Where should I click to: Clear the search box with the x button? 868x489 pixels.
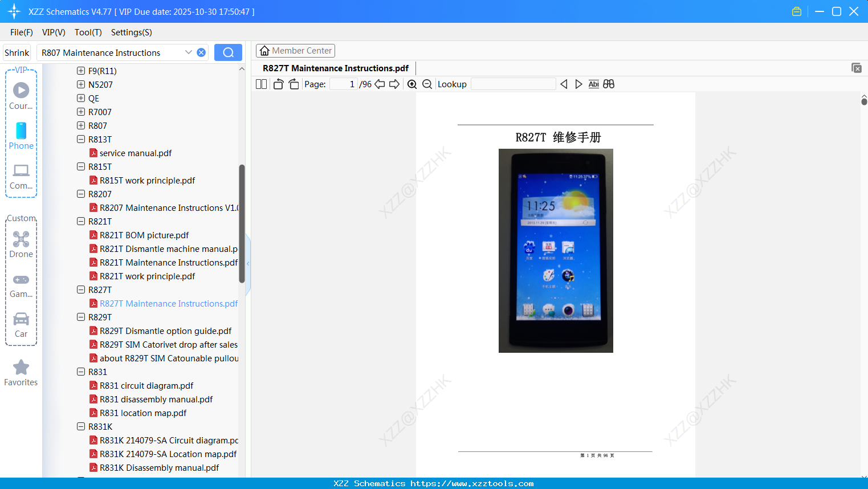(201, 52)
